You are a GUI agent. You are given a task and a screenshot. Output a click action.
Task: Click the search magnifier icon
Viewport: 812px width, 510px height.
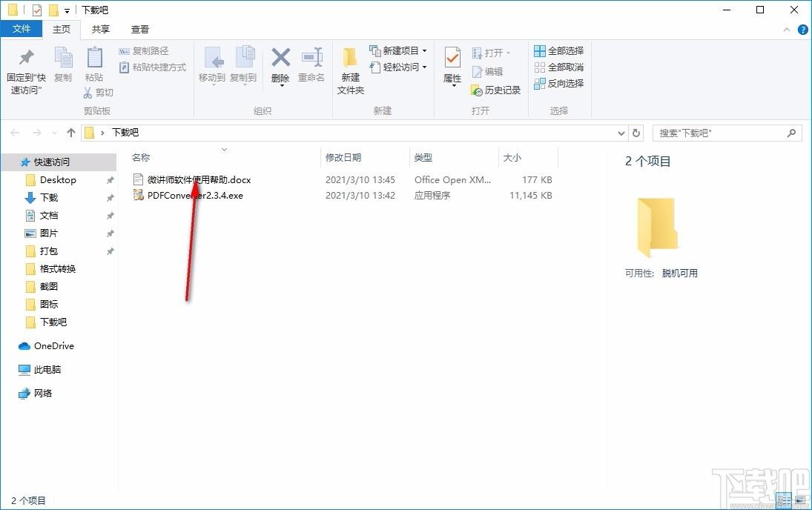pos(791,133)
